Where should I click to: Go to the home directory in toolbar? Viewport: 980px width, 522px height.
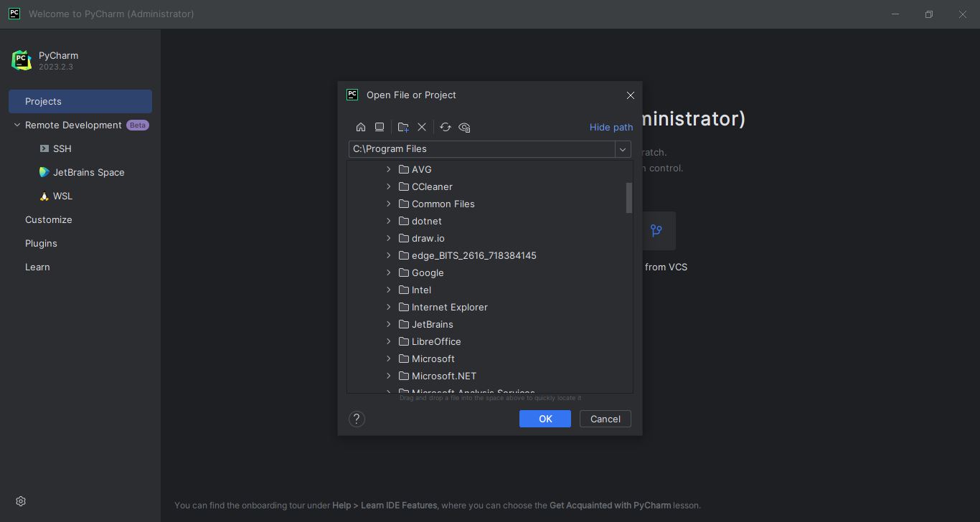[361, 127]
